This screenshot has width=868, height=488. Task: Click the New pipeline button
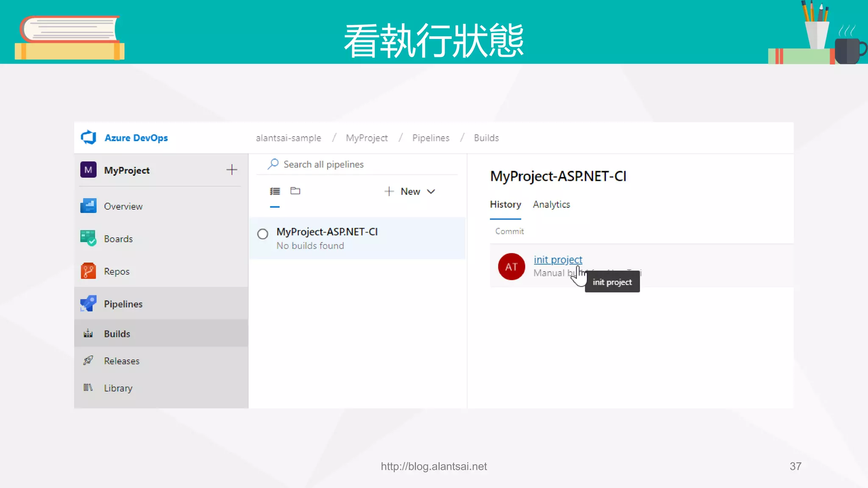tap(409, 191)
